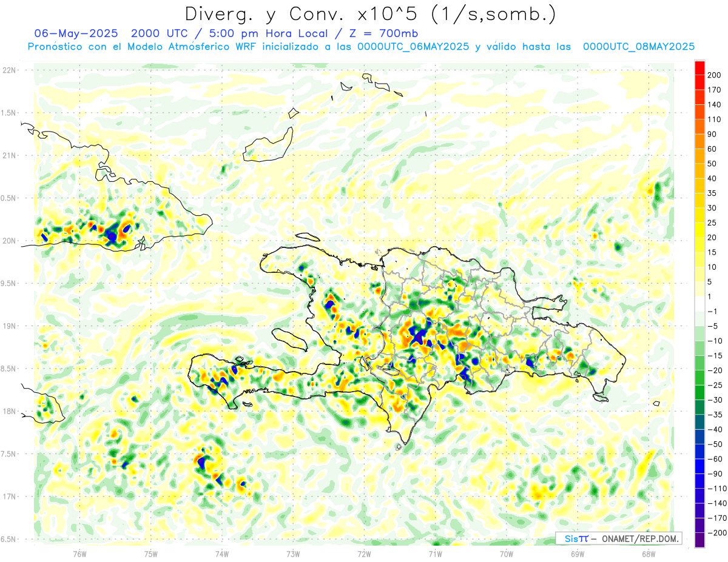Click the white colorbar swatch between 1 and -1
The width and height of the screenshot is (728, 562).
pyautogui.click(x=699, y=304)
